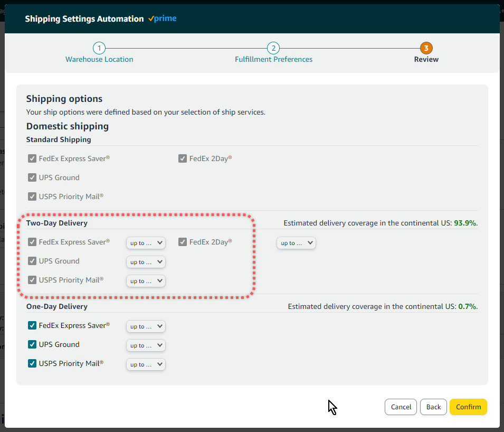Toggle Two-Day Delivery UPS Ground checkbox
The image size is (504, 432).
pyautogui.click(x=32, y=261)
